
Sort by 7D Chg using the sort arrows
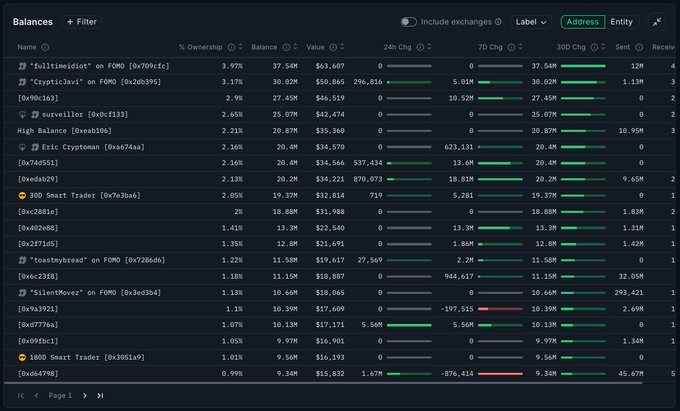click(520, 47)
